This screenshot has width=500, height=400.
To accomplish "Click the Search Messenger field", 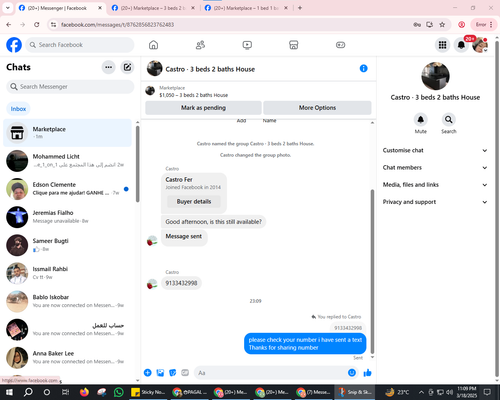I will coord(70,87).
